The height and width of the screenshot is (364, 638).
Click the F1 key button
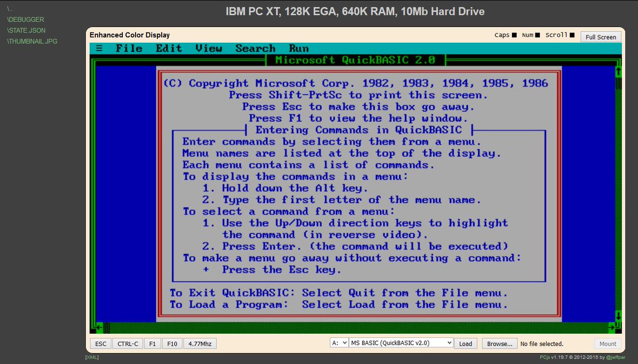click(152, 344)
